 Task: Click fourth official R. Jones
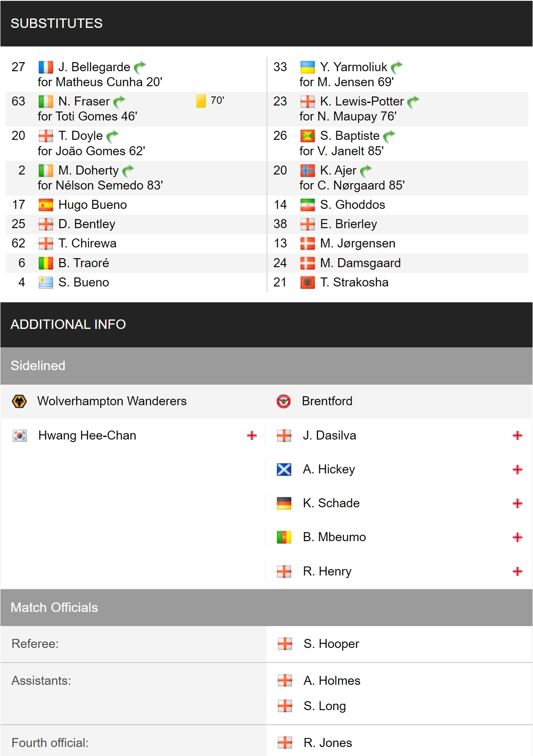[328, 743]
